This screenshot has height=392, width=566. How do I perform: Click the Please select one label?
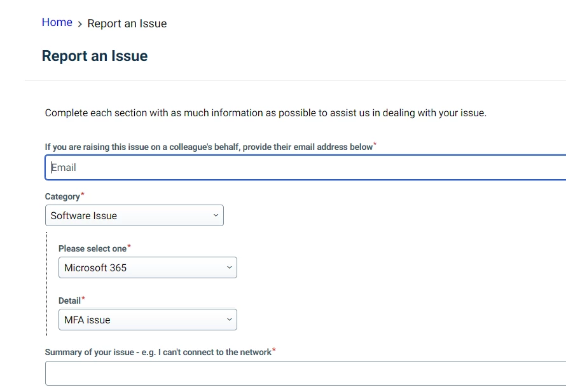92,248
